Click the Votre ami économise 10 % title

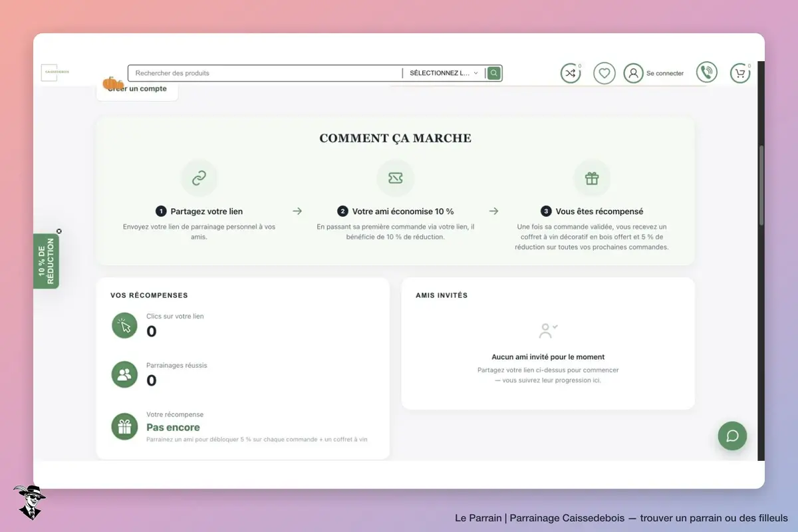pyautogui.click(x=403, y=211)
